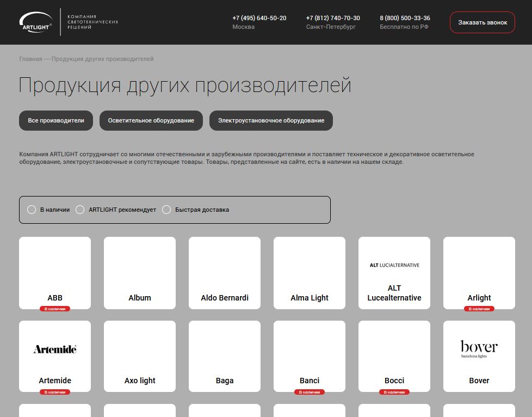Viewport: 532px width, 417px height.
Task: Click the ARTLIGHT logo in header
Action: [35, 22]
